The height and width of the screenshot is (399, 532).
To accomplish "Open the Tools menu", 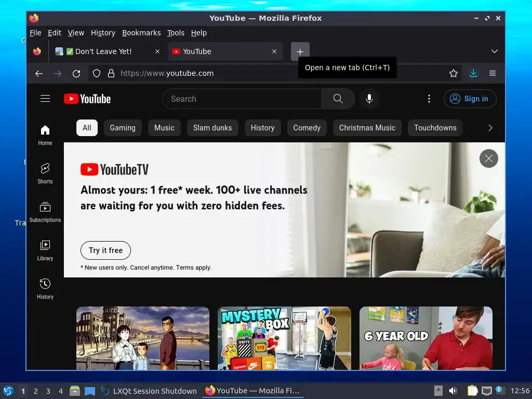I will point(176,33).
